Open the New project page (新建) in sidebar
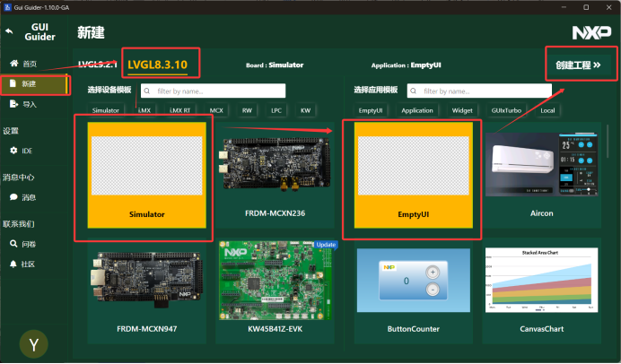Image resolution: width=621 pixels, height=364 pixels. pos(34,84)
